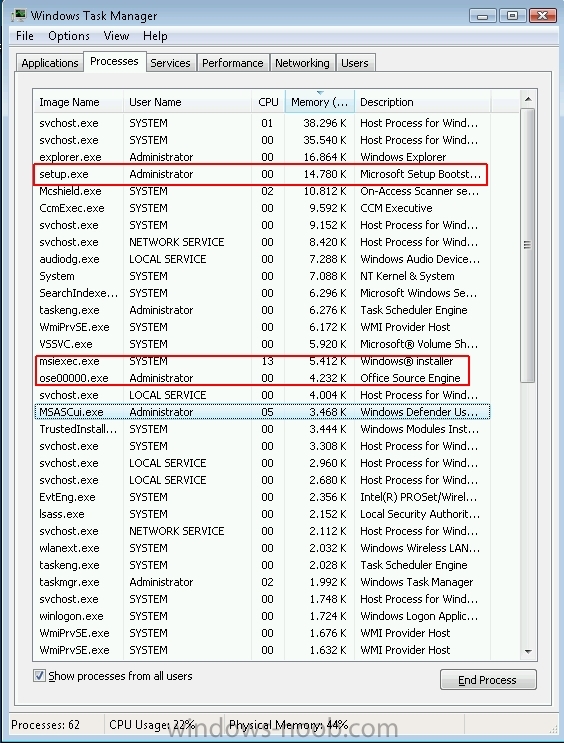Image resolution: width=564 pixels, height=743 pixels.
Task: Select the audiodg.exe process
Action: click(x=262, y=259)
